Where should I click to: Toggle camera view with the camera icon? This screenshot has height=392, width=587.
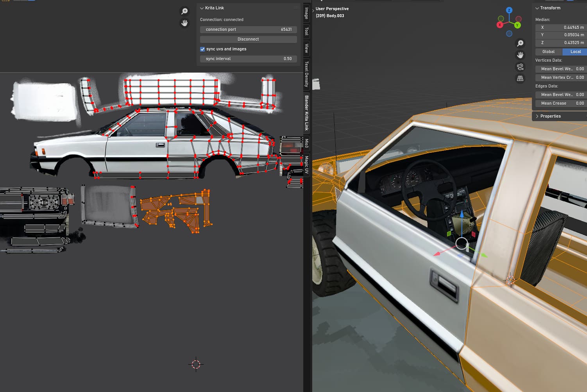pyautogui.click(x=520, y=67)
